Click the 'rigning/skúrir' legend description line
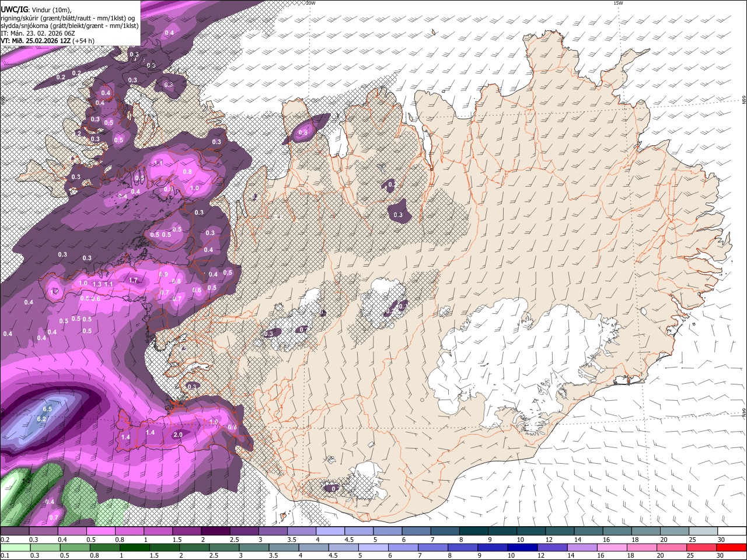Screen dimensions: 747x560 click(x=68, y=17)
